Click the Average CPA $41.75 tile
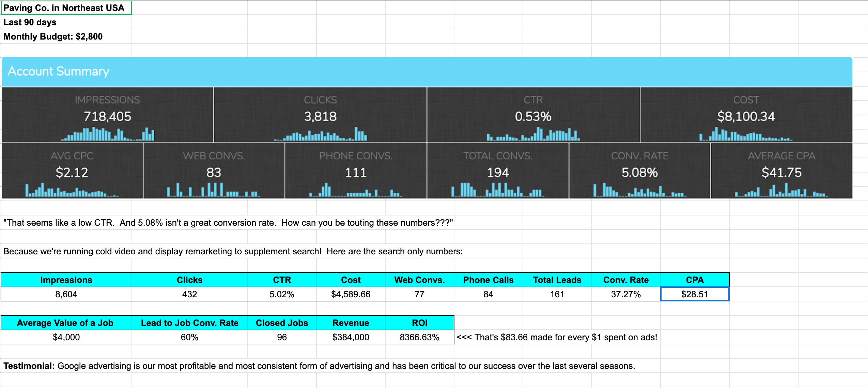 pos(781,170)
